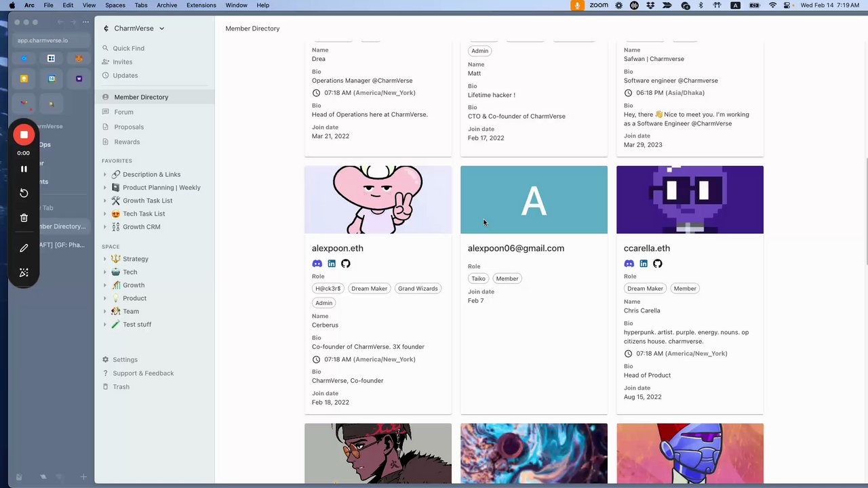
Task: Open the Archive menu
Action: pyautogui.click(x=167, y=5)
